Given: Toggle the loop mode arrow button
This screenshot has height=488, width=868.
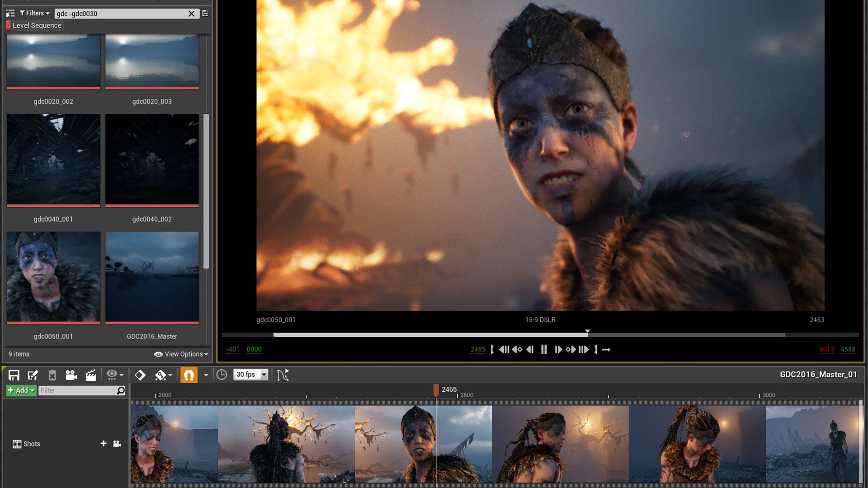Looking at the screenshot, I should click(606, 349).
